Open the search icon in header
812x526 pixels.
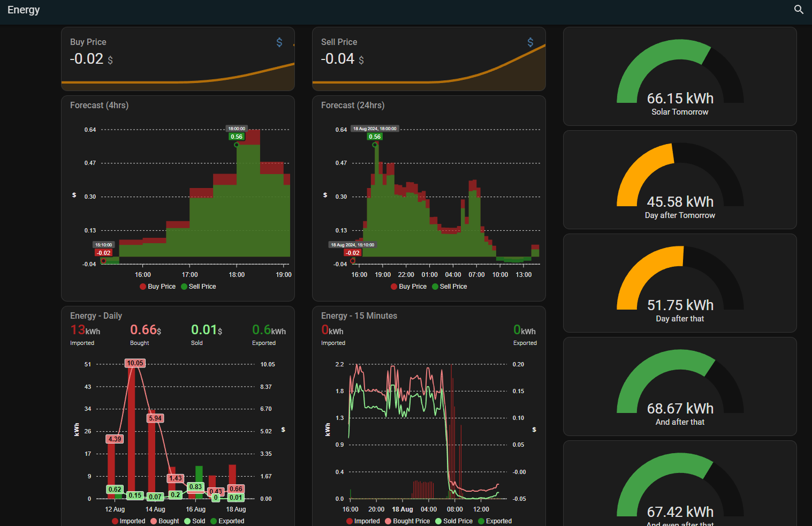click(x=799, y=10)
